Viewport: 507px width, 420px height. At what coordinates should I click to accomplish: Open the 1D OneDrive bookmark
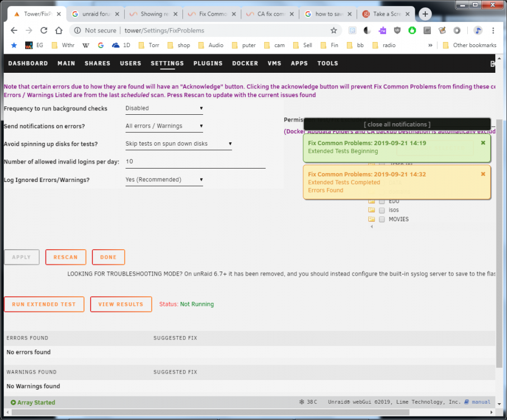(x=121, y=45)
